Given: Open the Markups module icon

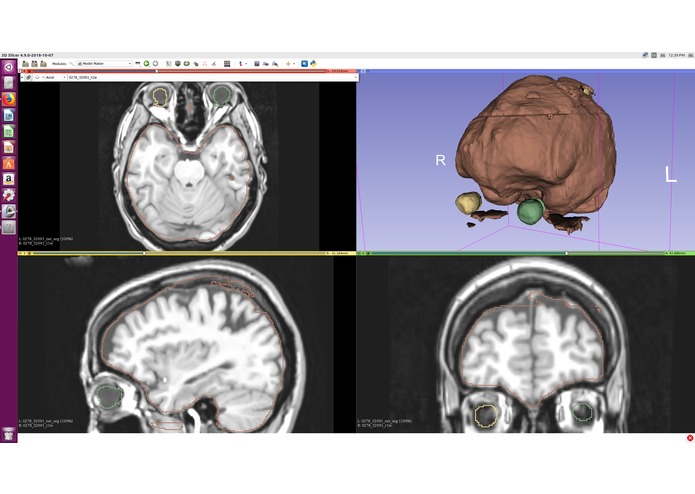Looking at the screenshot, I should coord(205,64).
